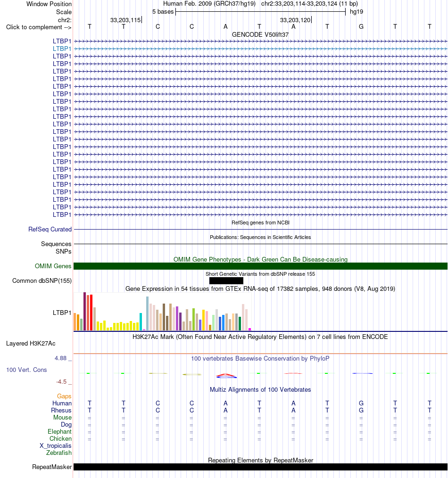Click the Scale label

click(64, 12)
